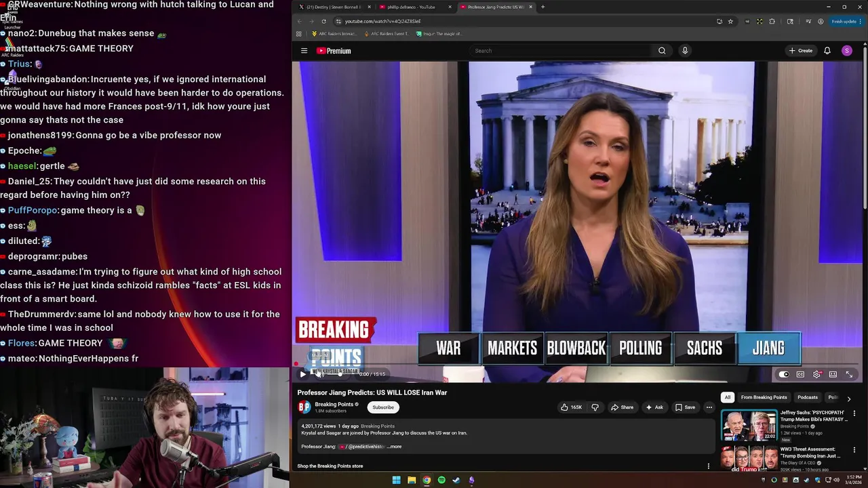868x488 pixels.
Task: Click the Ask button under the video
Action: [654, 407]
